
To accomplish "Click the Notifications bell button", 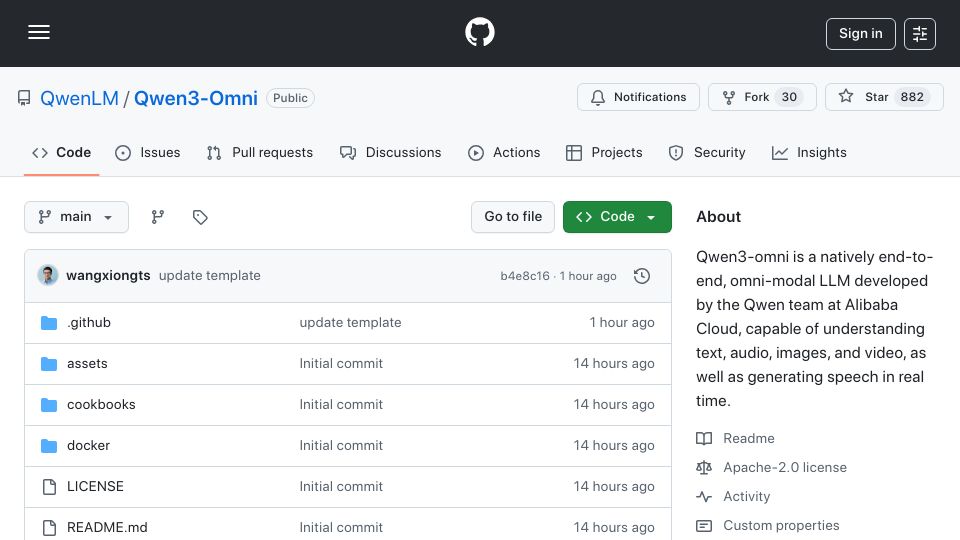I will [x=638, y=97].
